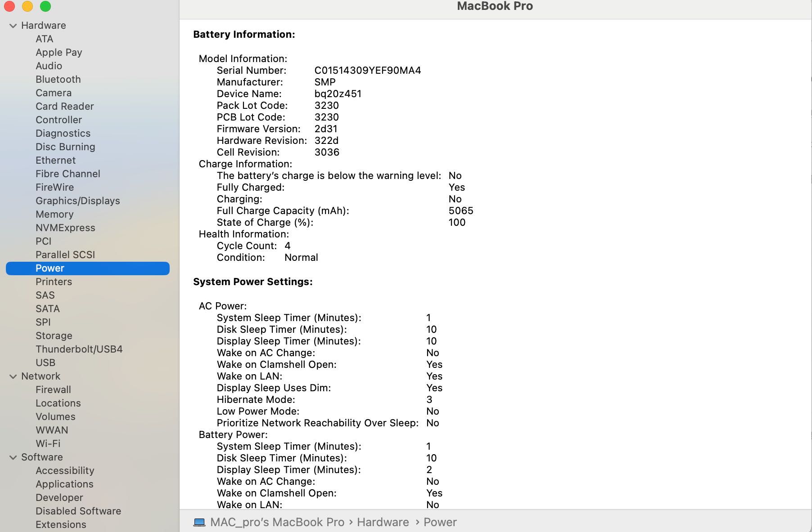812x532 pixels.
Task: Click the Condition value Normal
Action: (301, 258)
